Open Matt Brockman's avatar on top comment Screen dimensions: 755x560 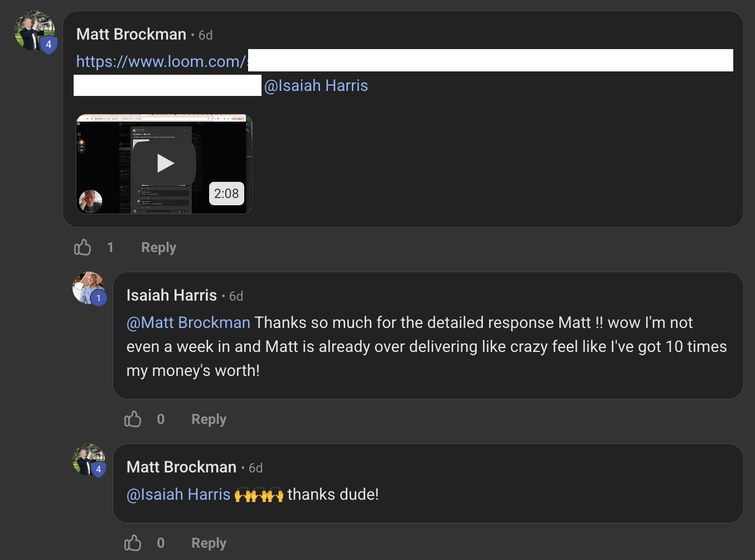click(x=32, y=30)
